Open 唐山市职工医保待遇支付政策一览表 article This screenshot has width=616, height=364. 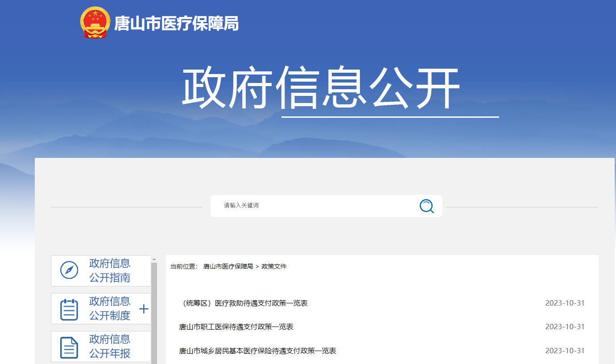[236, 327]
